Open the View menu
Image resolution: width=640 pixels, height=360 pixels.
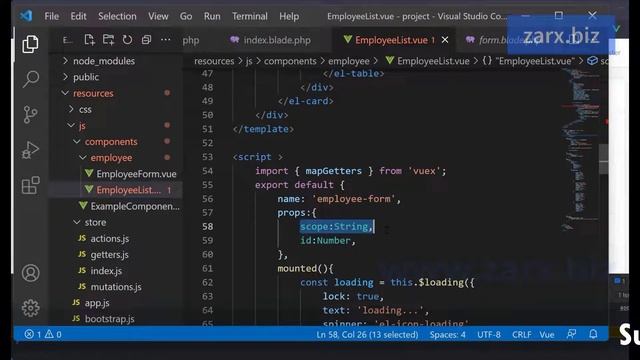tap(158, 16)
